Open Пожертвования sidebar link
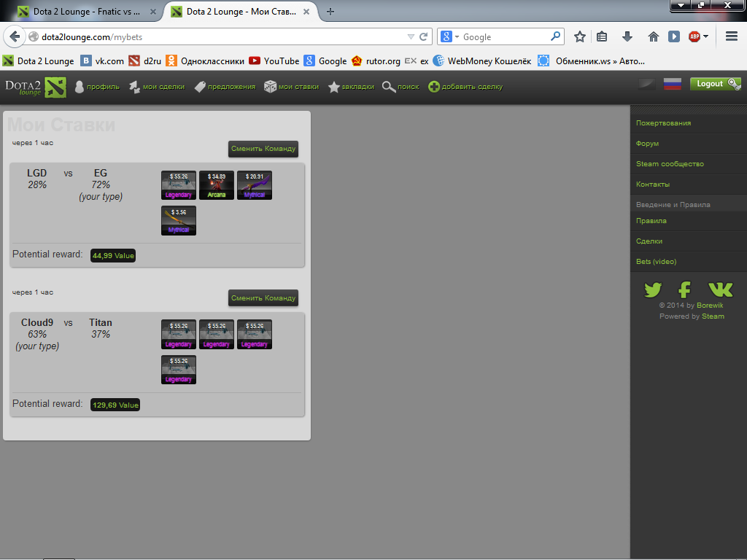The width and height of the screenshot is (747, 560). pos(663,122)
